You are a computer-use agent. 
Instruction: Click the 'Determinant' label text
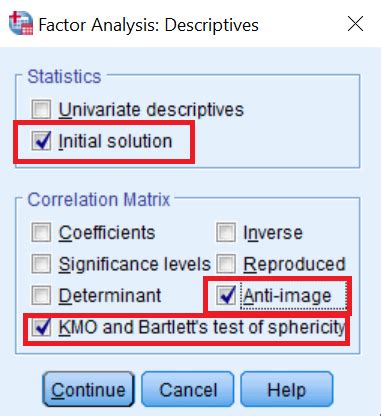point(110,295)
